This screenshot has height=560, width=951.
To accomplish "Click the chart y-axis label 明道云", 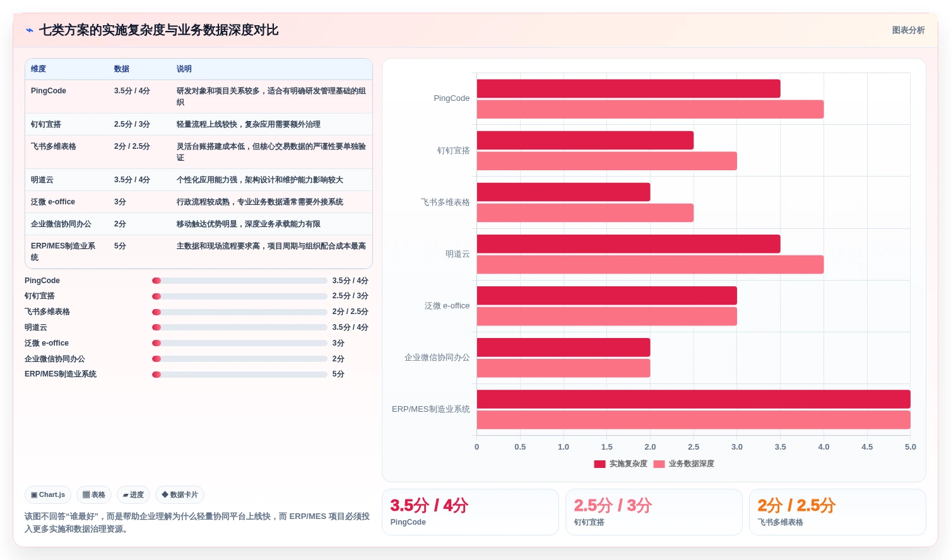I will pos(458,254).
